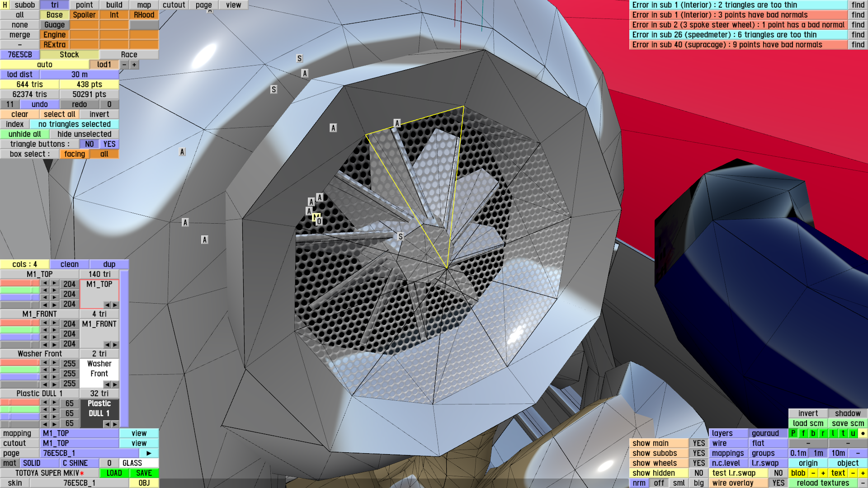Click left arrow in Washer Front colour box

point(107,385)
